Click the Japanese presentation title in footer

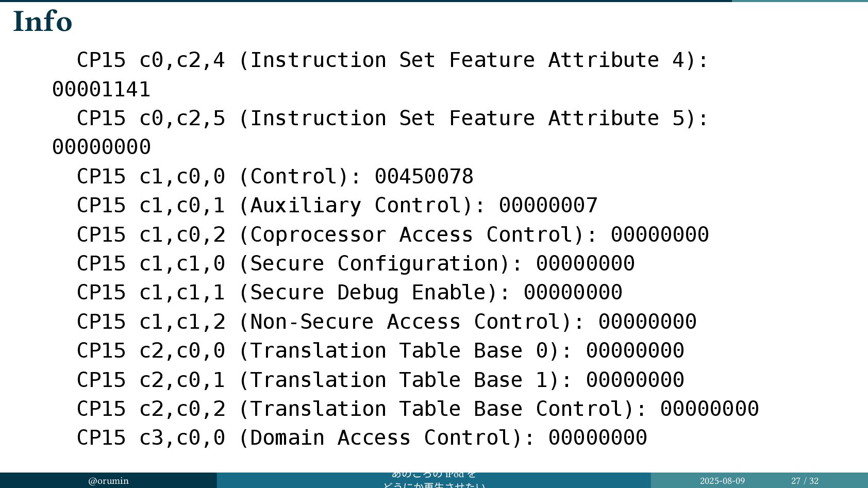[x=433, y=480]
